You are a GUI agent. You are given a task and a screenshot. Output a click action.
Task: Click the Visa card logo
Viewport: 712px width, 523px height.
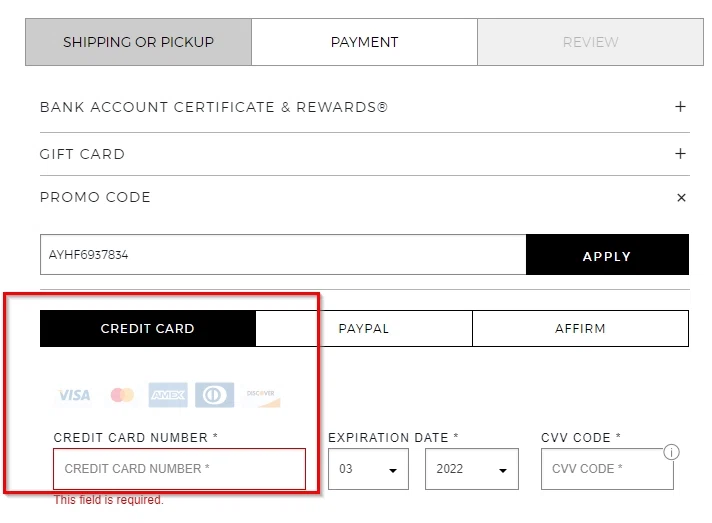(x=74, y=395)
